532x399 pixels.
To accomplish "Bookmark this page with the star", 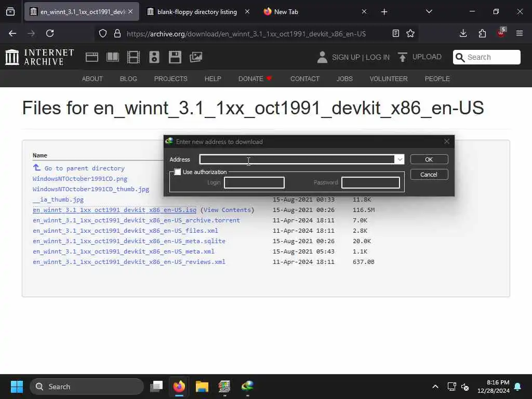I will [410, 33].
